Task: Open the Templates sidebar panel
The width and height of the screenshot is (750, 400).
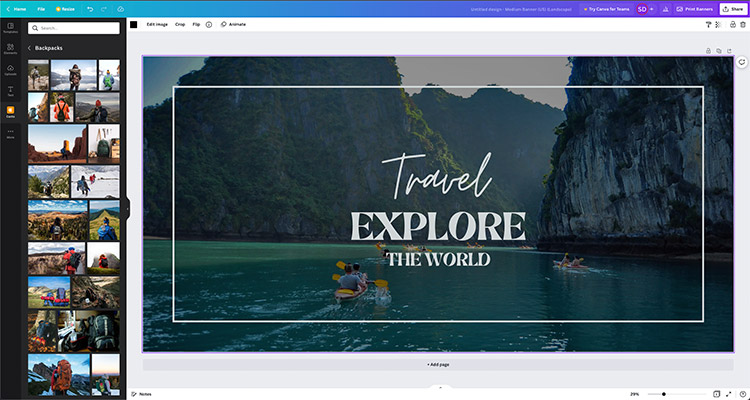Action: pos(10,27)
